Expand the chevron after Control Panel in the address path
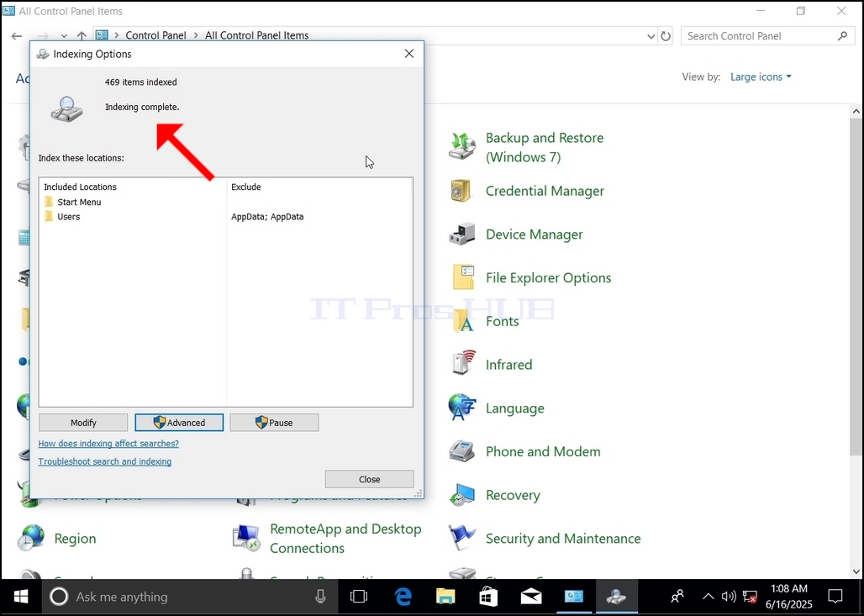The height and width of the screenshot is (616, 864). pos(196,35)
